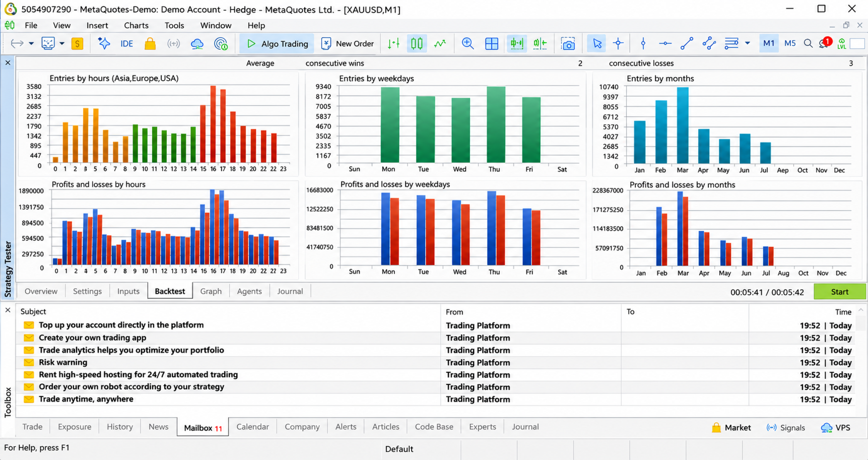This screenshot has width=868, height=460.
Task: Switch to Strategy Tester Inputs tab
Action: [128, 291]
